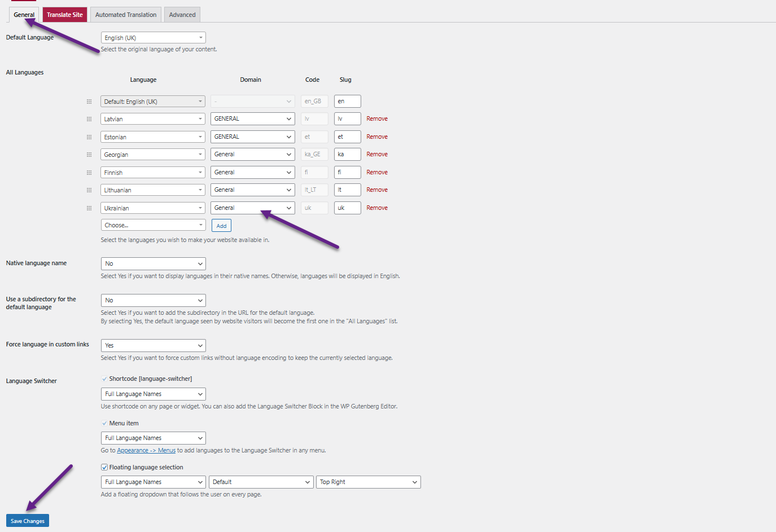Open the floating selector Default theme dropdown
This screenshot has height=532, width=776.
pos(261,482)
